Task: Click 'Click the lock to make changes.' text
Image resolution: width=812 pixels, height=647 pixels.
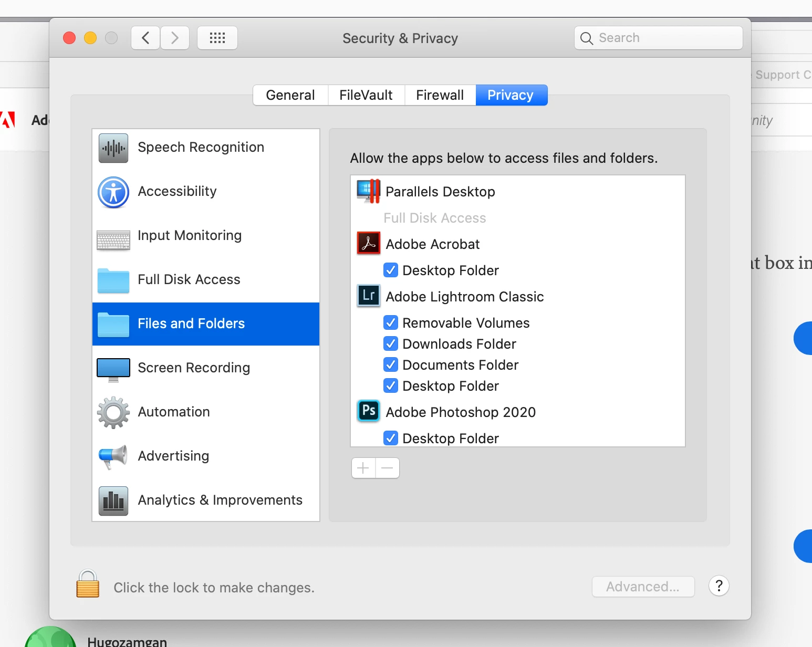Action: click(214, 588)
